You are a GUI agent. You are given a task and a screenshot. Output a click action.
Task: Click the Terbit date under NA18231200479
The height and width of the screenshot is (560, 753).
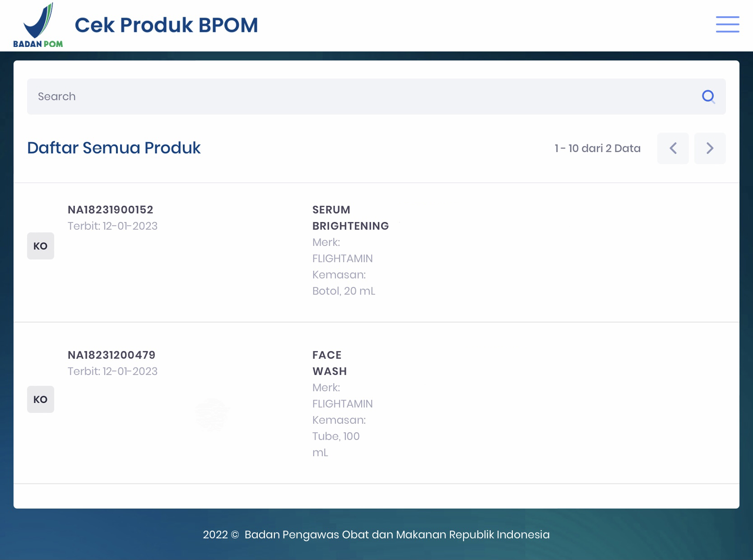(x=112, y=371)
